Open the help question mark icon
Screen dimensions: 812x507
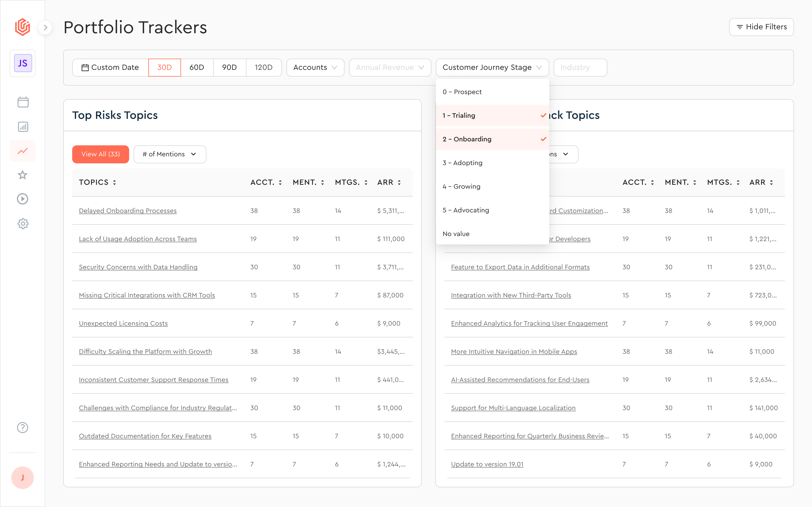click(x=23, y=428)
